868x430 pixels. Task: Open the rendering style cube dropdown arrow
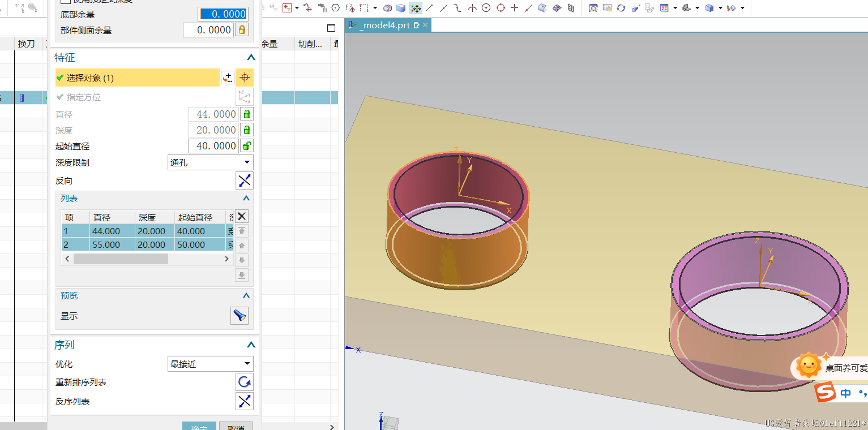coord(720,8)
